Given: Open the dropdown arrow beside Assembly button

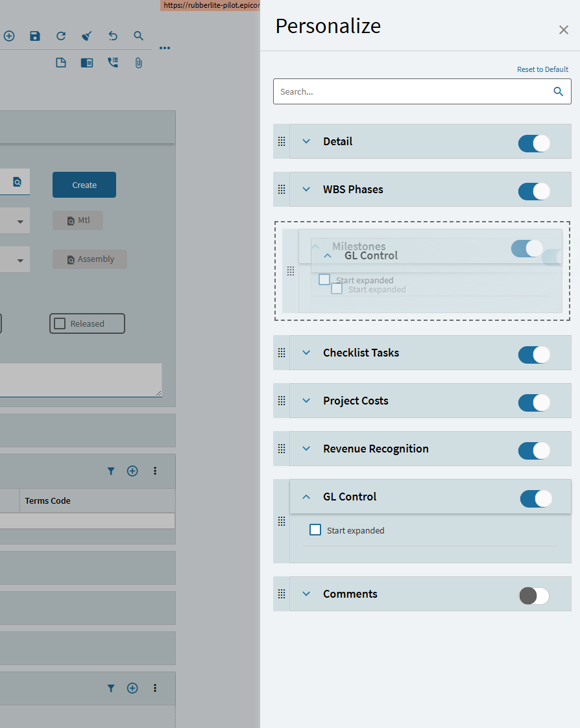Looking at the screenshot, I should pos(20,261).
